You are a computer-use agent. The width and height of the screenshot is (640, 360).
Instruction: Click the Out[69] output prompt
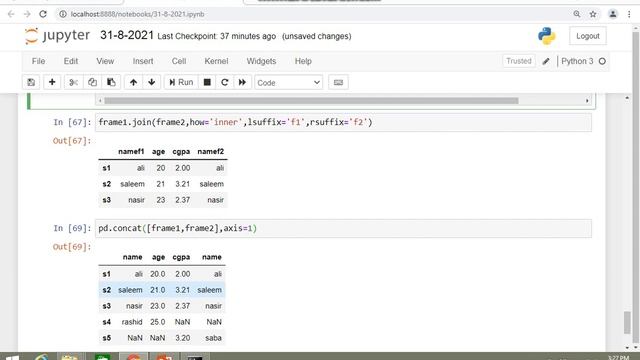71,247
